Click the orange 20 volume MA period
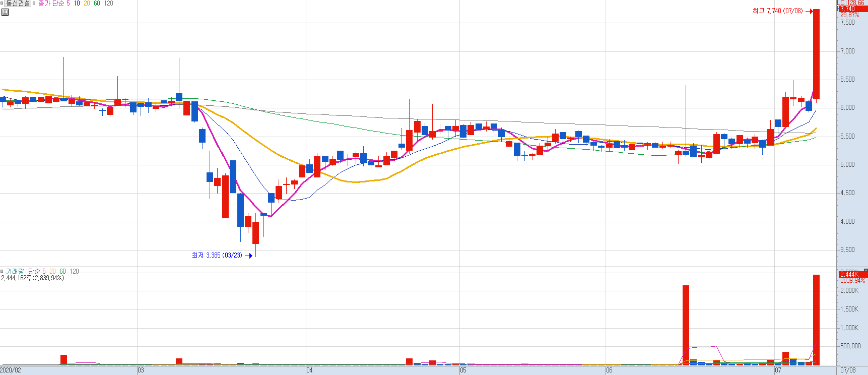The height and width of the screenshot is (375, 868). tap(52, 271)
